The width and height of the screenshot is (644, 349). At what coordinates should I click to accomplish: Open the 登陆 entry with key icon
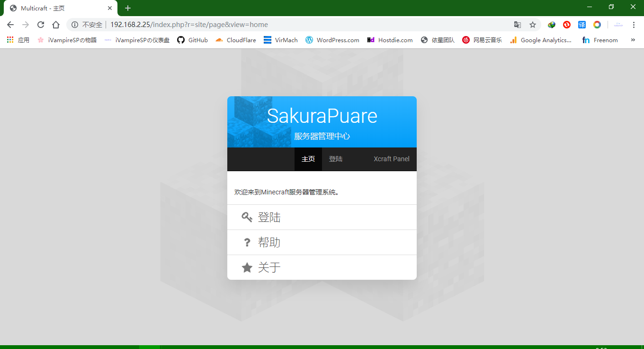click(322, 217)
